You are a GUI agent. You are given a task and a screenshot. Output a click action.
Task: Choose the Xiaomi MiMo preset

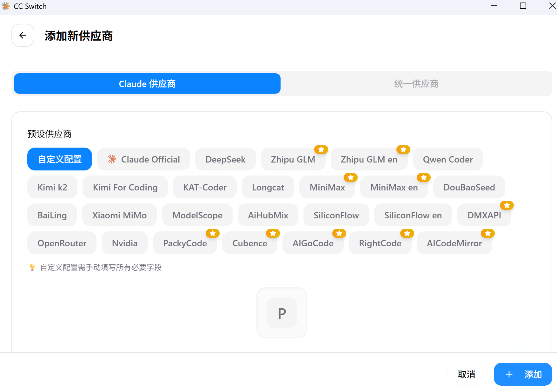point(119,215)
